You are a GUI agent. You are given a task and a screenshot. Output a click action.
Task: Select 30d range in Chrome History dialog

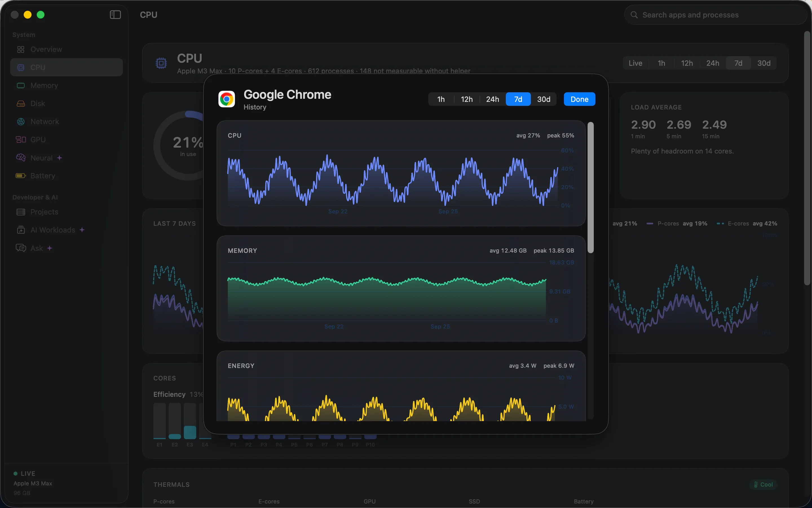coord(544,99)
